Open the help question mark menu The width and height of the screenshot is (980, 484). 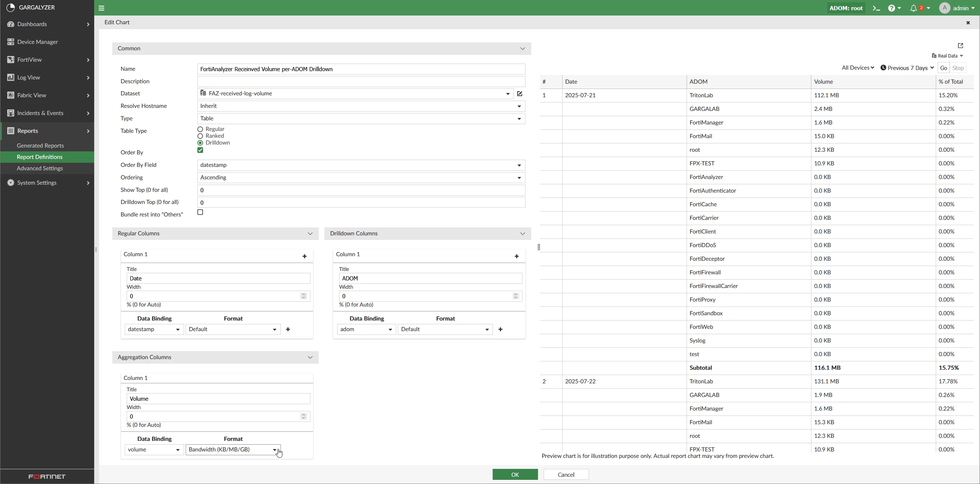point(895,8)
